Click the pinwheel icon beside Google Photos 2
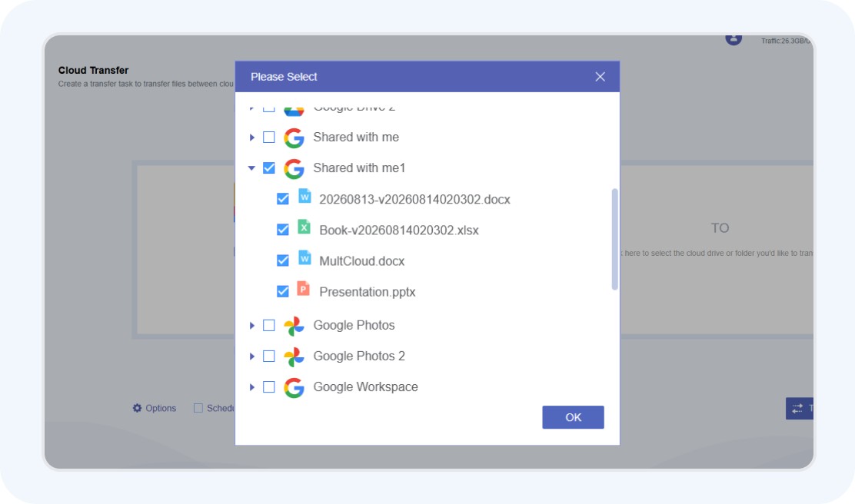 [294, 357]
